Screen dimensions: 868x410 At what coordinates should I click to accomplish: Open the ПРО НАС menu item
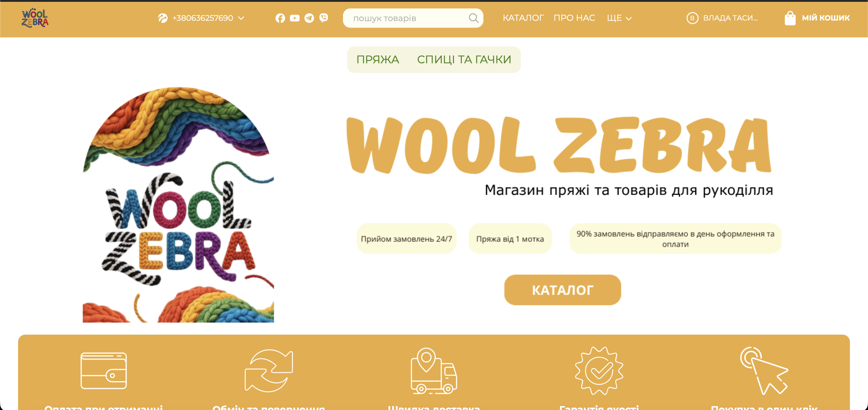pos(574,18)
